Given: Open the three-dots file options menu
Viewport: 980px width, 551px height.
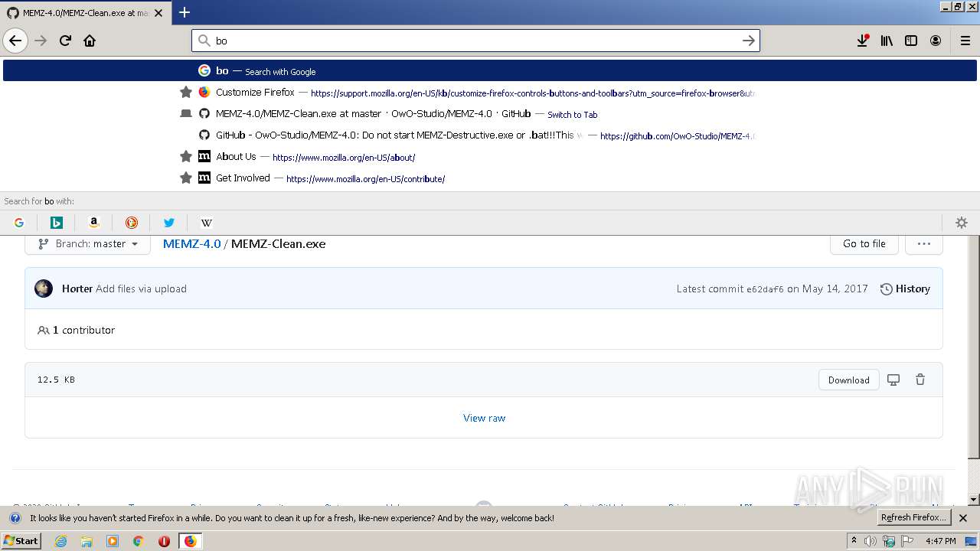Looking at the screenshot, I should [x=924, y=243].
